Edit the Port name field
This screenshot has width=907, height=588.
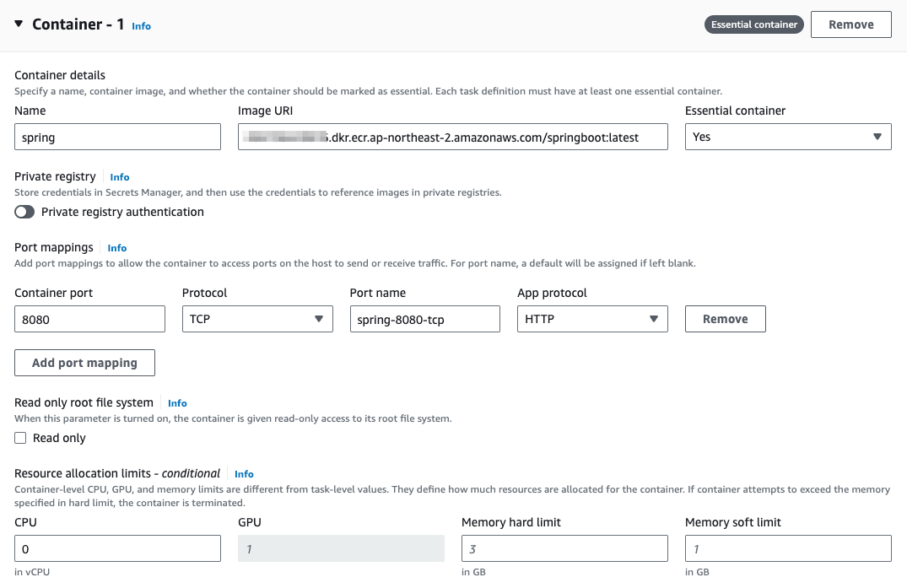coord(424,319)
